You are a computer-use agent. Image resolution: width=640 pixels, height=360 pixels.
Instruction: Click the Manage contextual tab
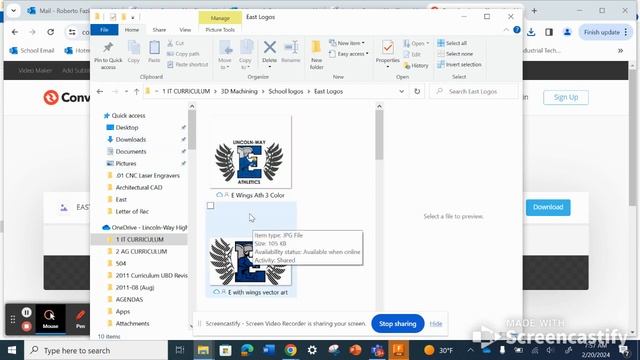click(x=220, y=18)
